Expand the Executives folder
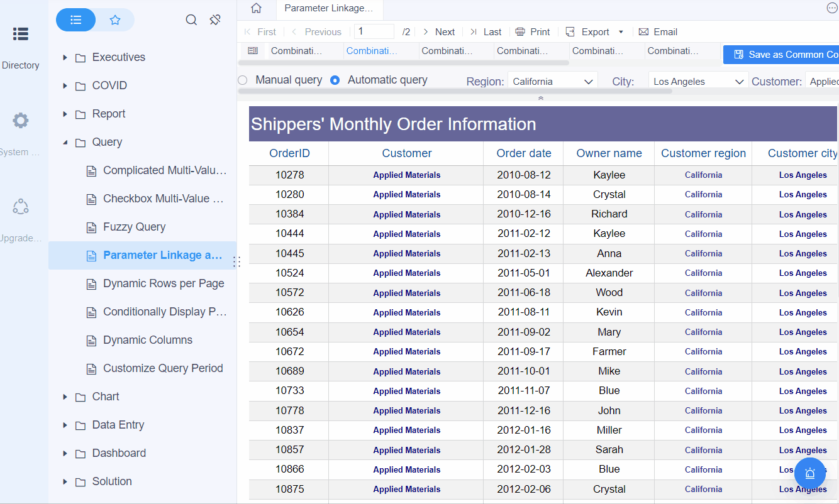This screenshot has width=839, height=504. (x=65, y=57)
